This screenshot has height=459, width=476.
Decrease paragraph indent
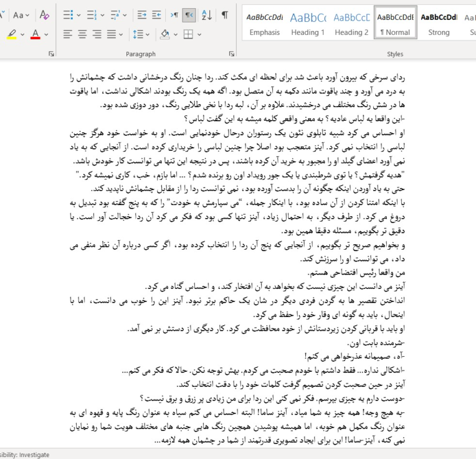(142, 15)
